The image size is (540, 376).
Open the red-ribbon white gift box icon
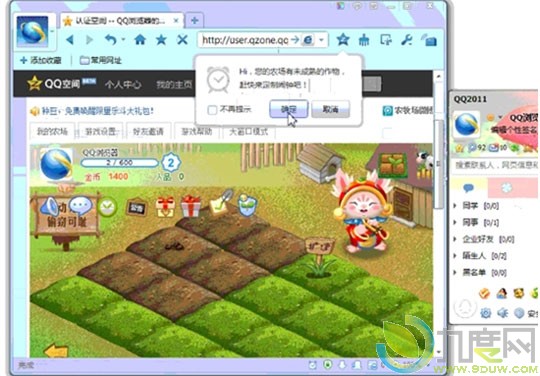(191, 207)
